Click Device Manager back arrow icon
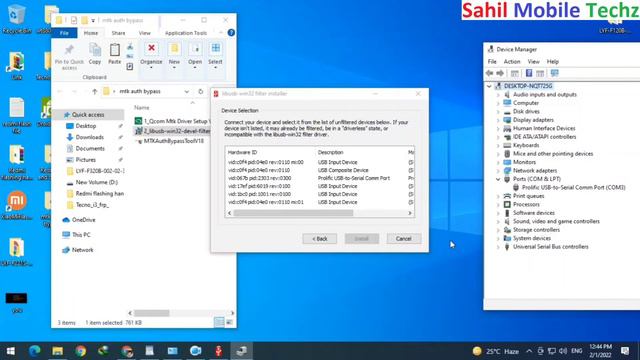640x360 pixels. pyautogui.click(x=489, y=73)
